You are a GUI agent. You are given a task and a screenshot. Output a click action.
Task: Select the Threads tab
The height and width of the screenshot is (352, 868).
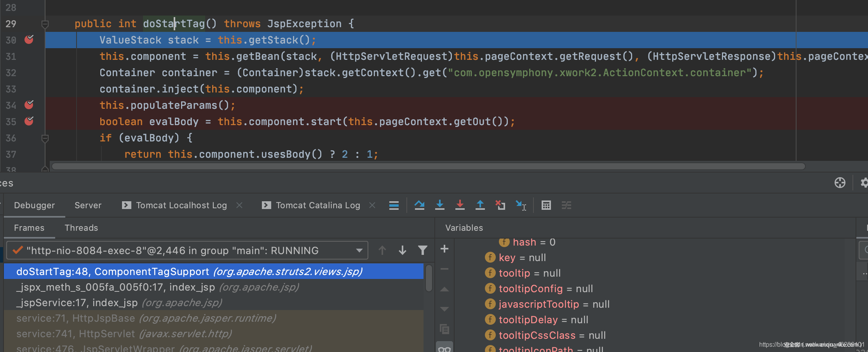81,228
